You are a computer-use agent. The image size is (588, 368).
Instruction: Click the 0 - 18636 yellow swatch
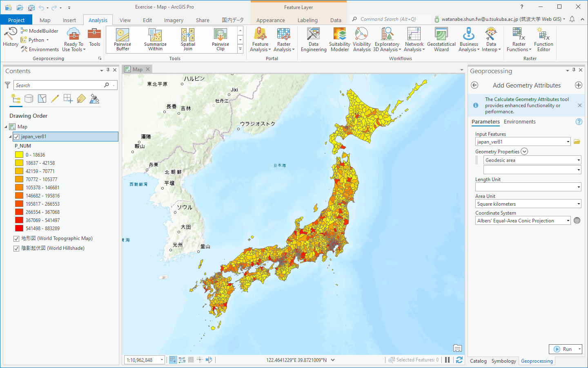coord(19,155)
